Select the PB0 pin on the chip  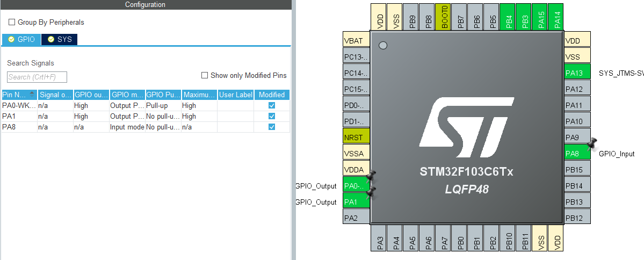(459, 238)
